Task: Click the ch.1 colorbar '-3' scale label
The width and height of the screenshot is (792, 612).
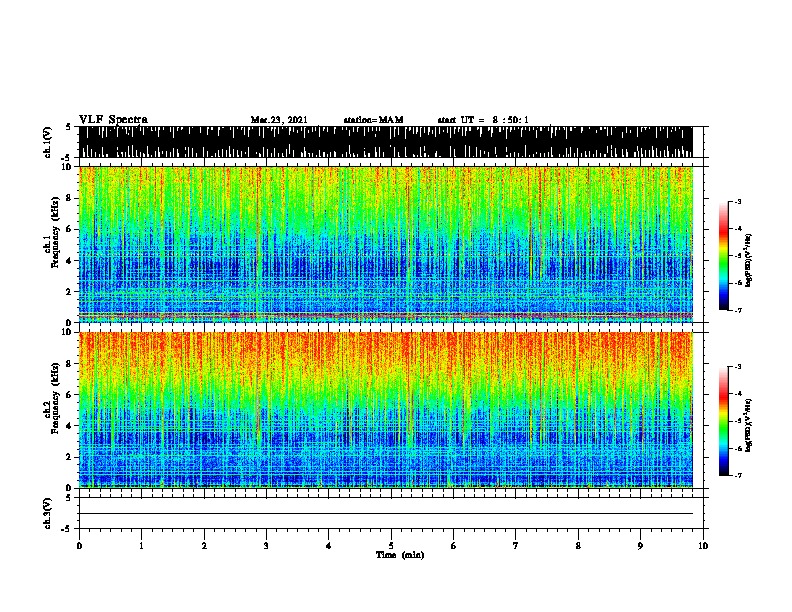Action: 737,201
